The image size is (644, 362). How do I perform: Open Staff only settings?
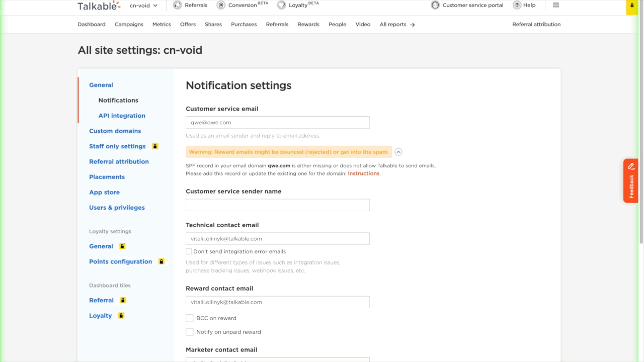click(117, 146)
